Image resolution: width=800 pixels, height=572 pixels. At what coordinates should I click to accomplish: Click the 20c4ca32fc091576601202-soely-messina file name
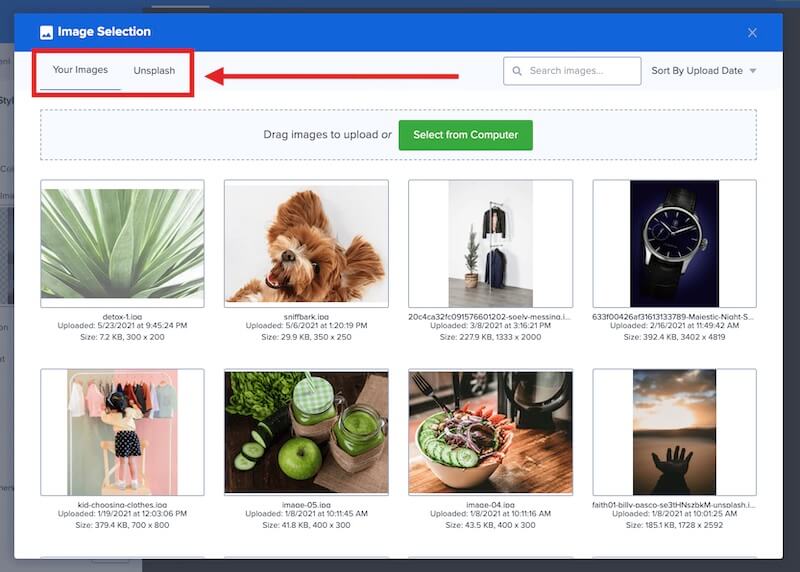489,316
